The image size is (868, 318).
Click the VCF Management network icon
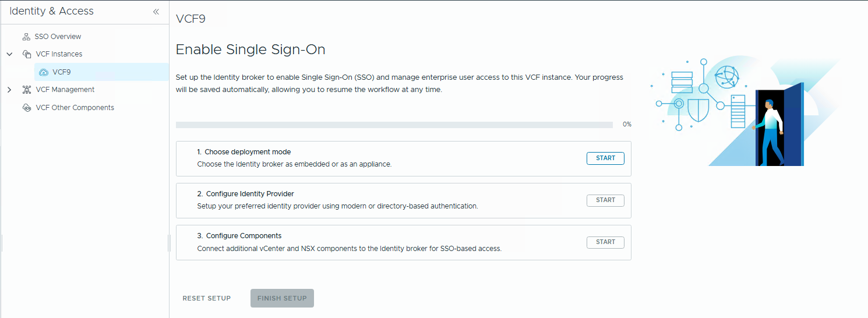point(26,90)
